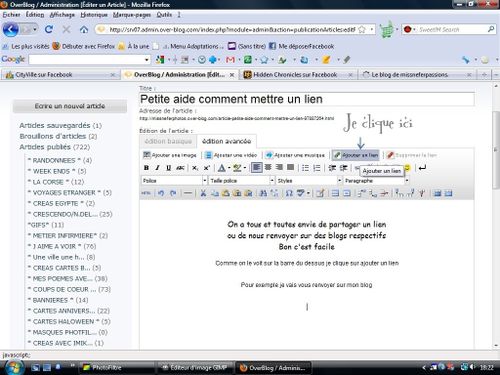This screenshot has height=375, width=500.
Task: Go to Firefox home page icon
Action: point(84,29)
